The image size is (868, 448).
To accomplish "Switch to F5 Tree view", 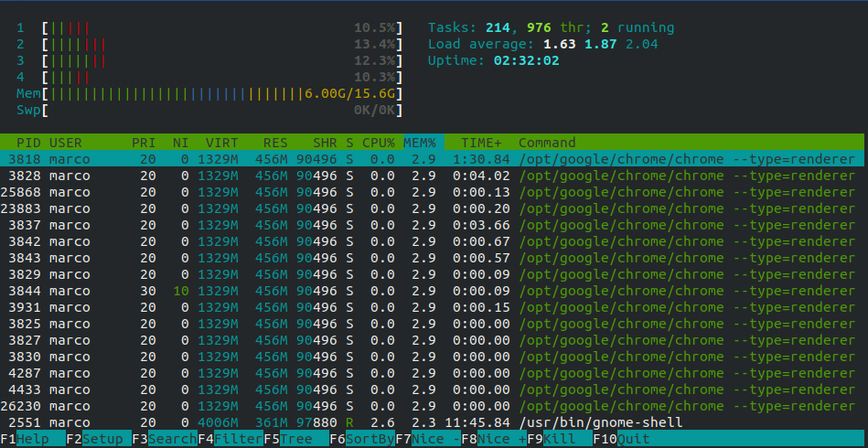I will tap(296, 439).
